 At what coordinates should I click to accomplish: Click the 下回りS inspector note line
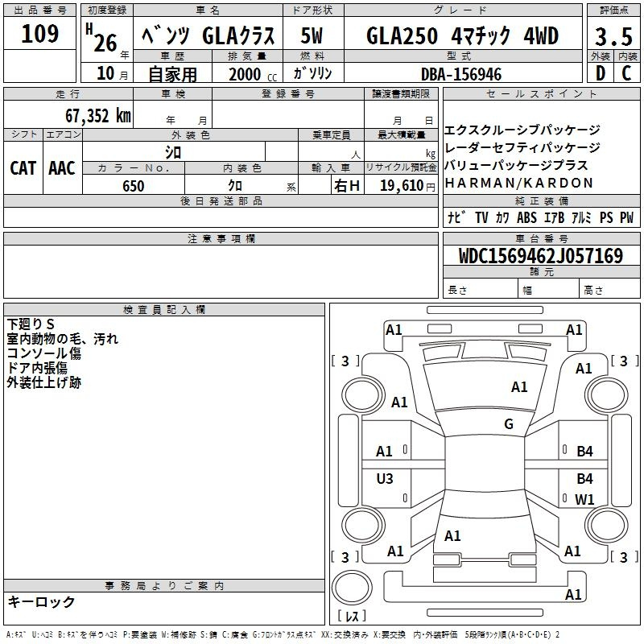click(31, 324)
